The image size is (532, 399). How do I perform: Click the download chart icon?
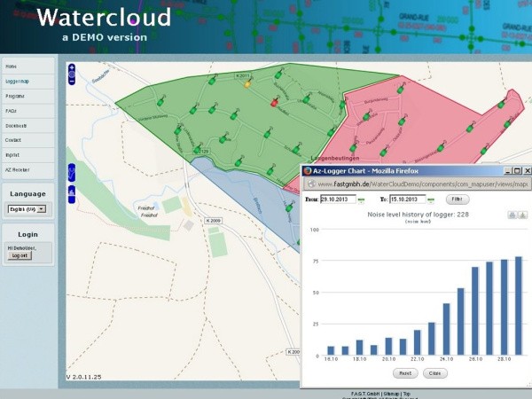point(522,215)
